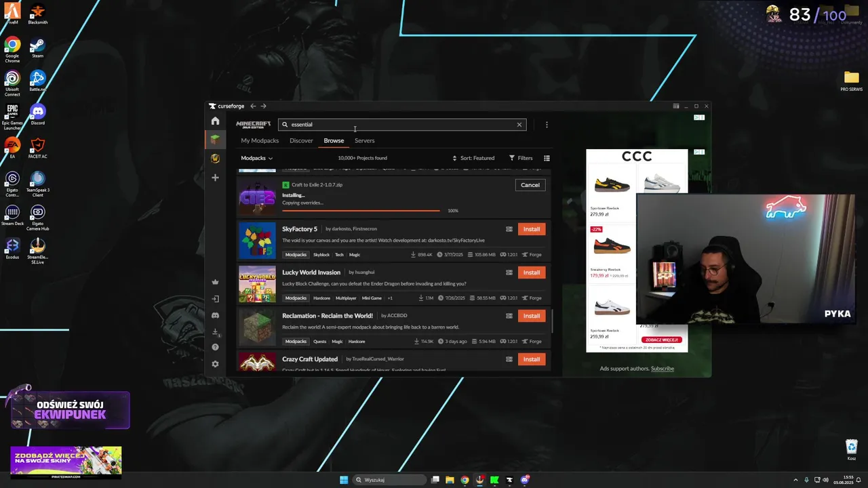Open the SkyFactory 5 title
Image resolution: width=868 pixels, height=488 pixels.
300,229
